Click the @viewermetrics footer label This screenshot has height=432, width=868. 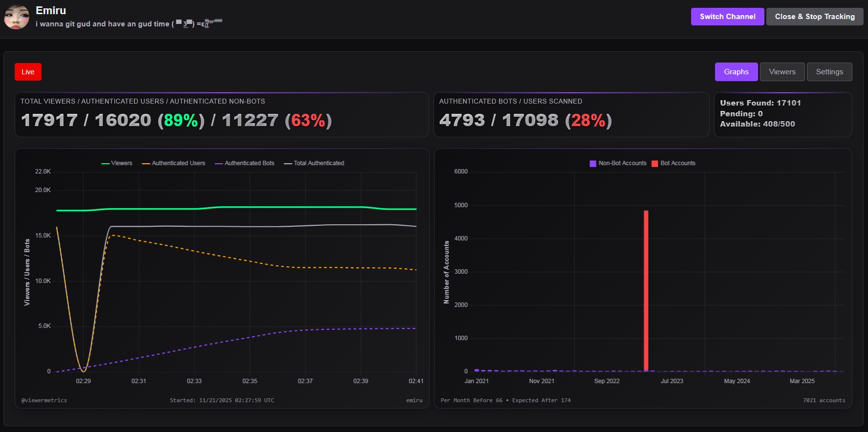(x=44, y=400)
